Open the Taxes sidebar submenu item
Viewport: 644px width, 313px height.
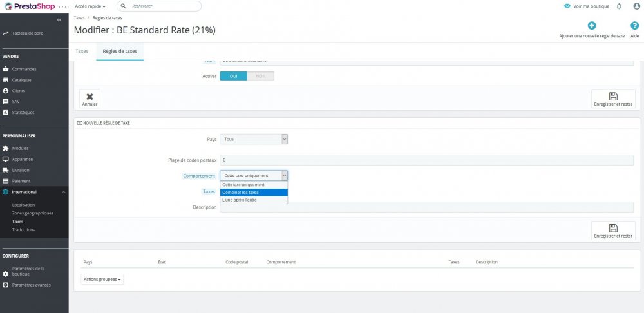click(x=17, y=222)
